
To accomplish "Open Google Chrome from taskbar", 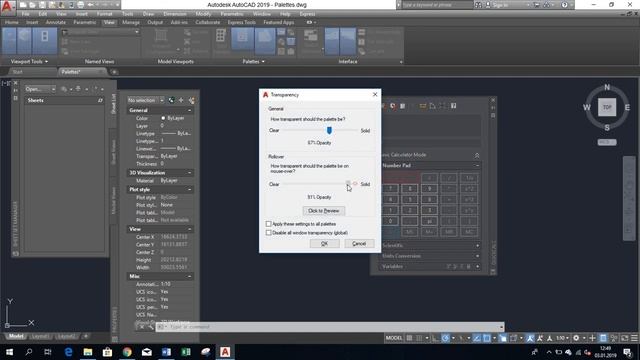I will (x=127, y=352).
